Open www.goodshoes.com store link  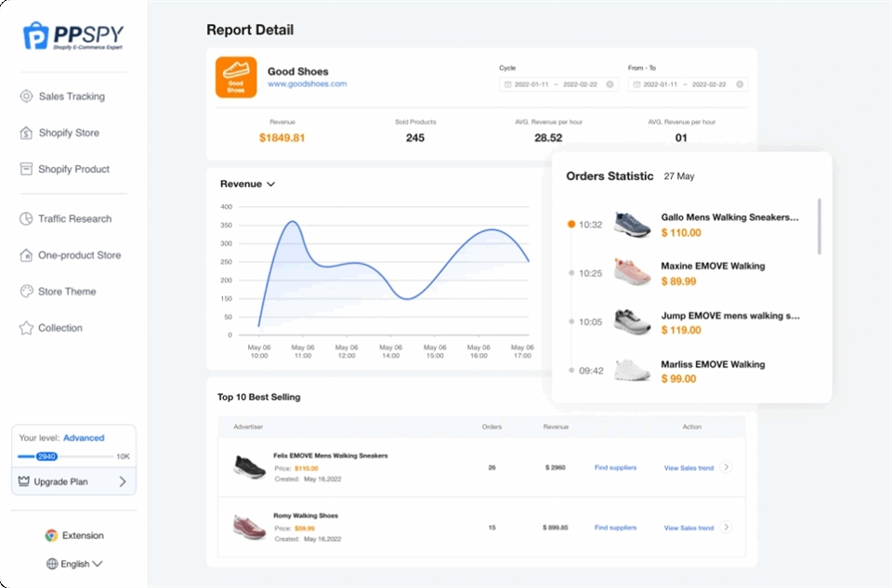(x=307, y=84)
